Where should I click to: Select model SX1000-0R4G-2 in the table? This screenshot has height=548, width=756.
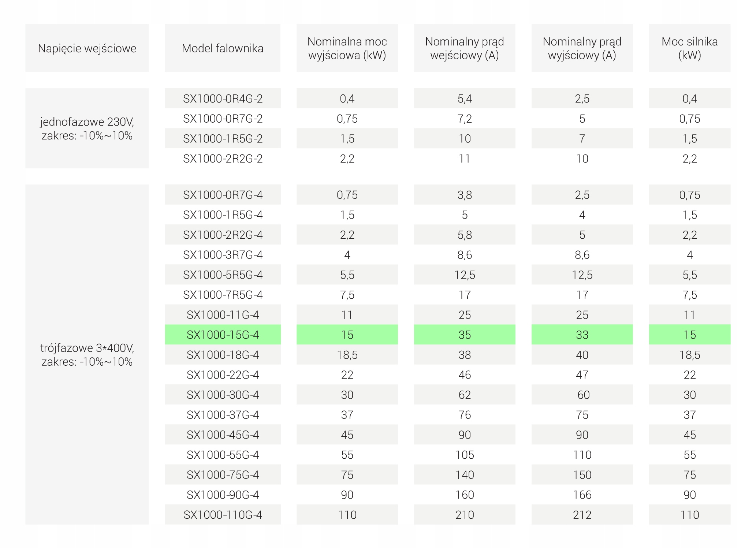[x=223, y=98]
